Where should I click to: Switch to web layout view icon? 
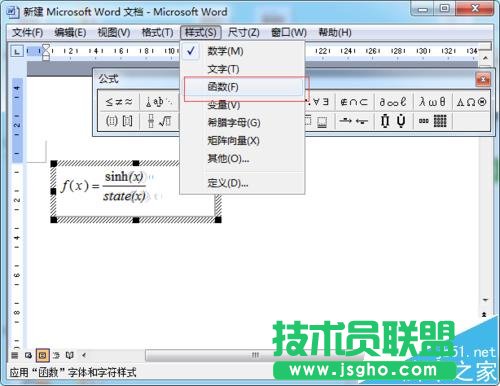(28, 355)
